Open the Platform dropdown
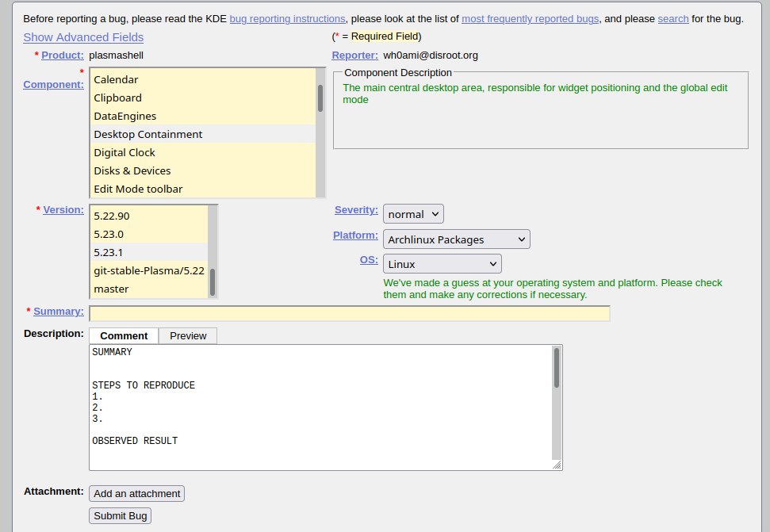This screenshot has width=770, height=532. (x=457, y=239)
